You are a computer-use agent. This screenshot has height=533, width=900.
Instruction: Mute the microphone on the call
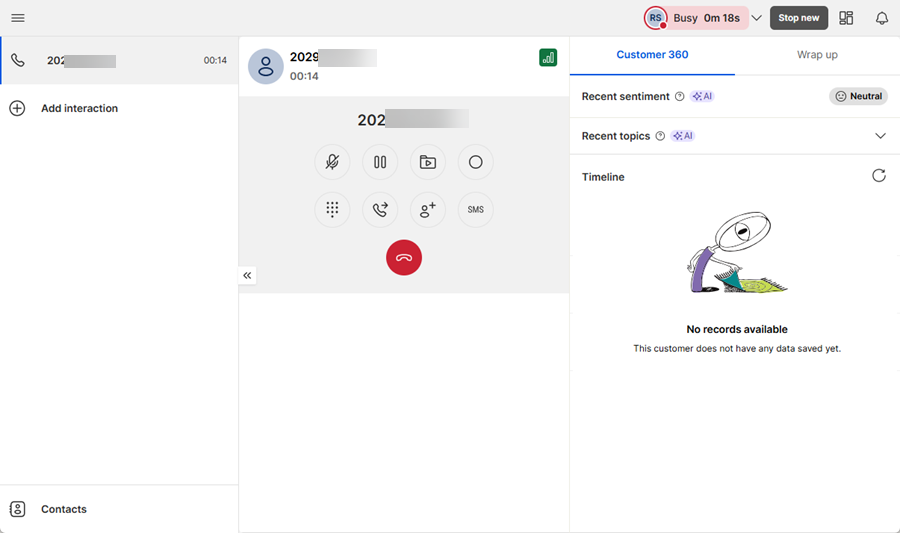332,162
